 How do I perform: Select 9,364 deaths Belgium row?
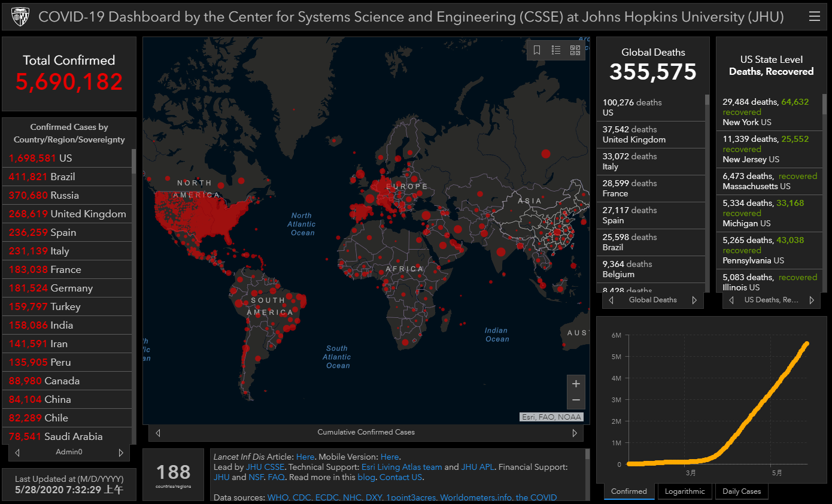click(x=651, y=269)
